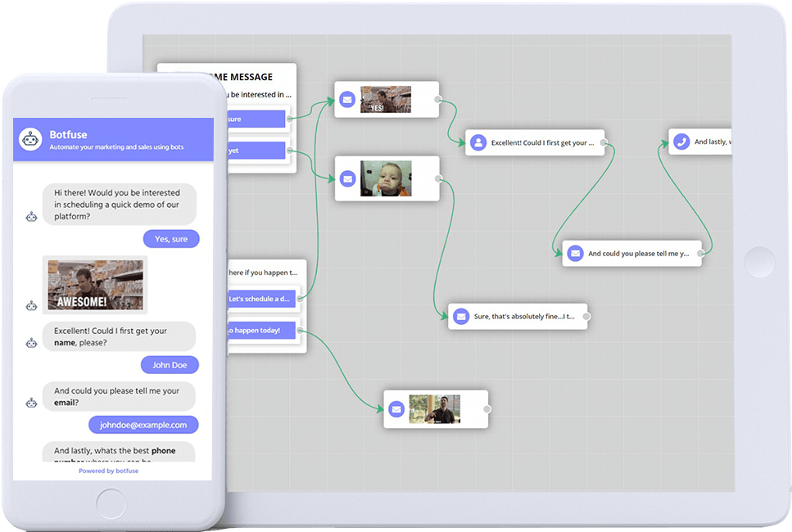Viewport: 792px width, 532px height.
Task: Click output connector on the bottom GIF node
Action: coord(487,409)
